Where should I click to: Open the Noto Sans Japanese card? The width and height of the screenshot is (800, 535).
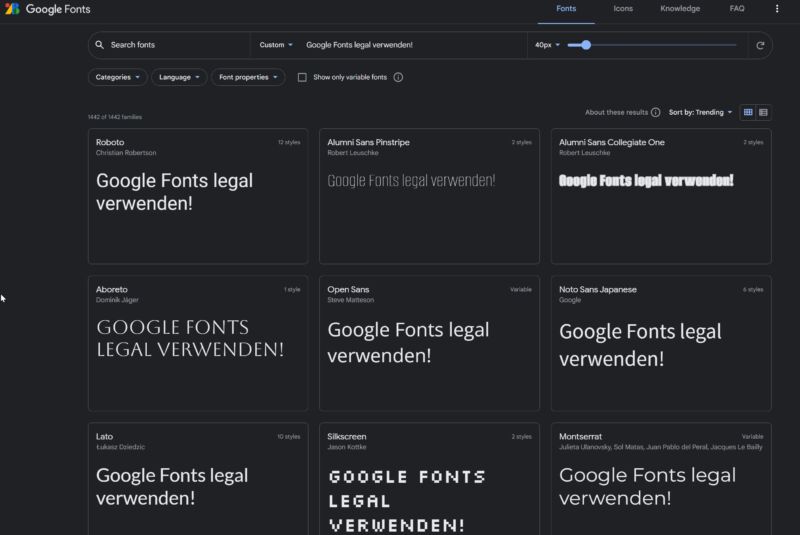coord(661,343)
